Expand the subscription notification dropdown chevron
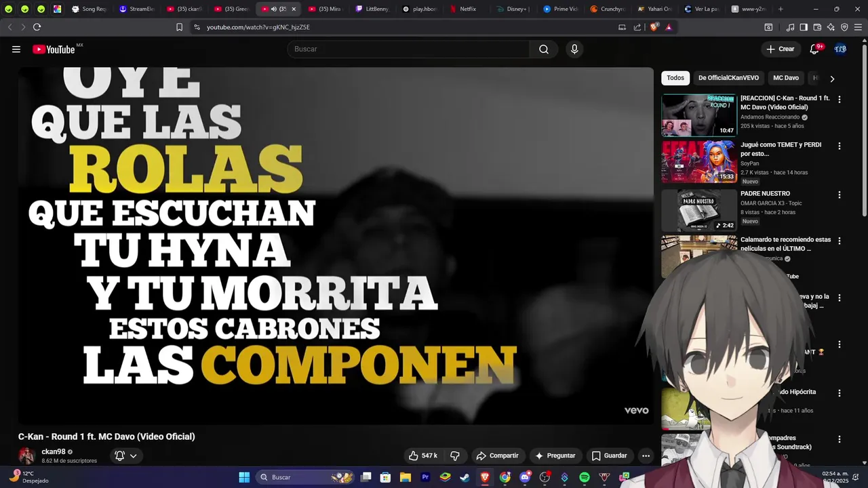The height and width of the screenshot is (488, 868). click(x=134, y=455)
